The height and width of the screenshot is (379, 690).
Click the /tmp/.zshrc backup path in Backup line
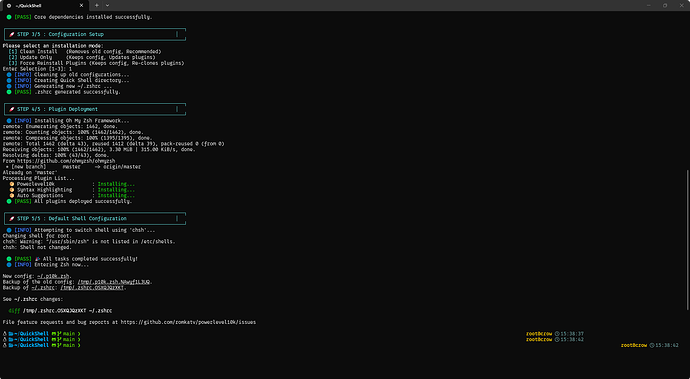(x=92, y=287)
